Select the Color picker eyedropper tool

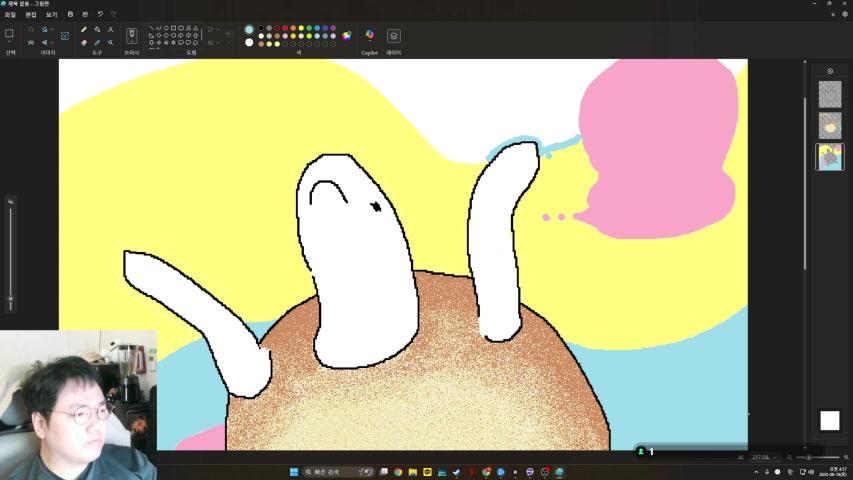[x=97, y=42]
